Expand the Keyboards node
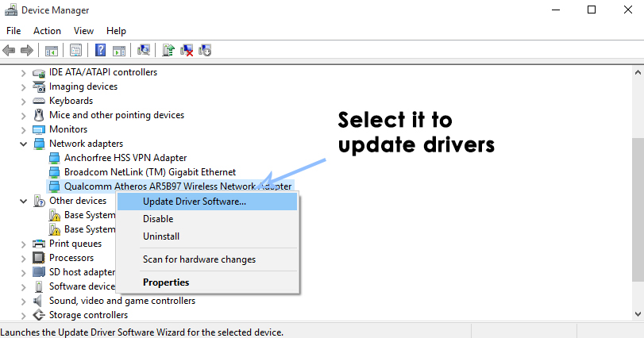This screenshot has width=644, height=338. [23, 102]
